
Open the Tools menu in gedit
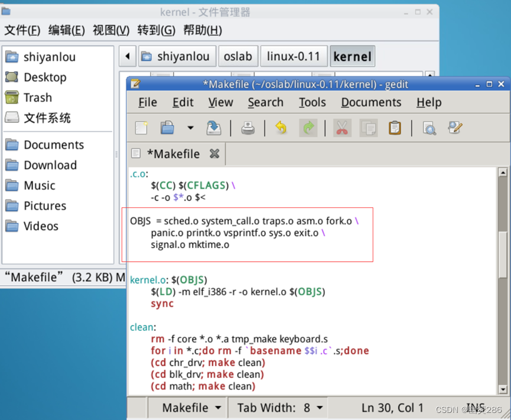(x=313, y=102)
